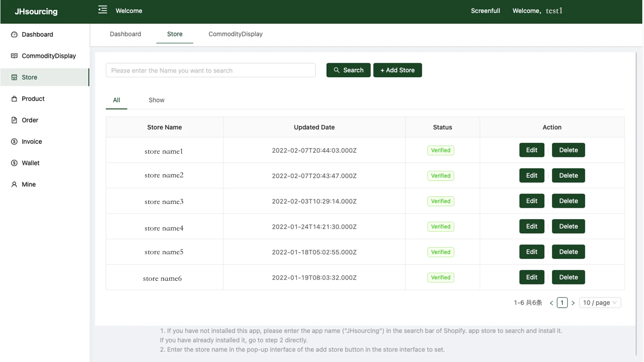The width and height of the screenshot is (644, 362).
Task: Click the Product bag icon in sidebar
Action: pyautogui.click(x=14, y=99)
